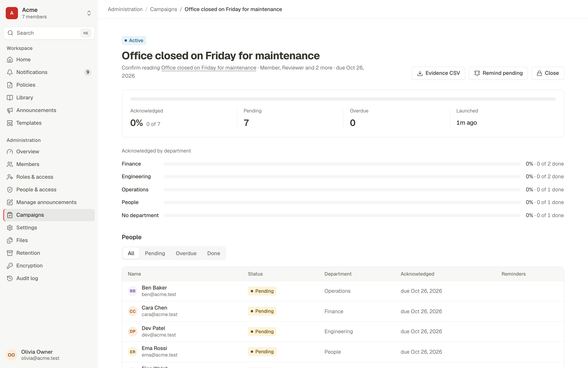Click the Announcements megaphone icon
588x368 pixels.
coord(10,110)
